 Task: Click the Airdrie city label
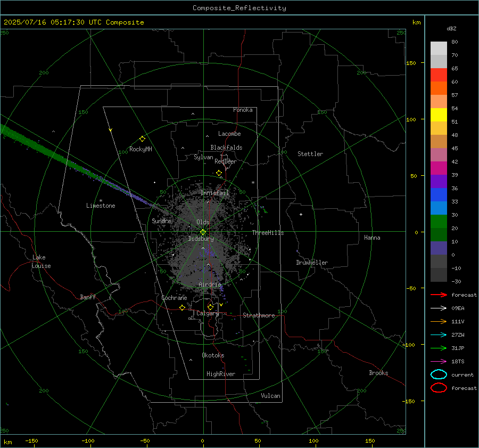click(x=210, y=284)
